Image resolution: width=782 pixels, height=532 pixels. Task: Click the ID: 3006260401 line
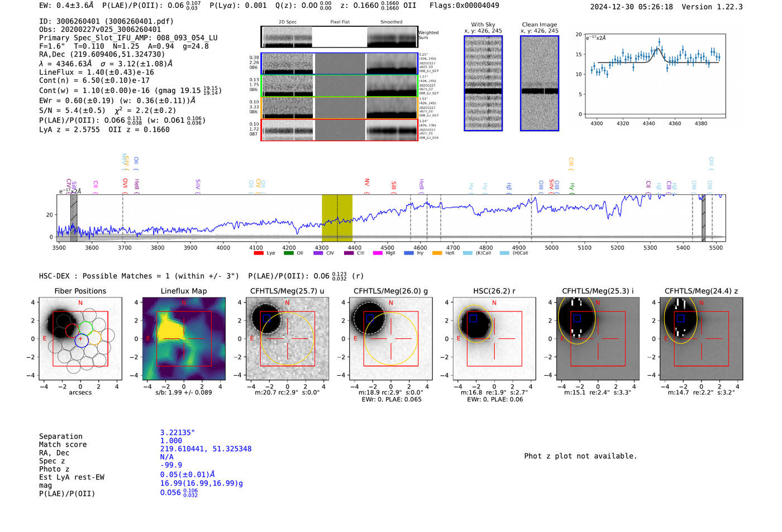click(x=106, y=21)
